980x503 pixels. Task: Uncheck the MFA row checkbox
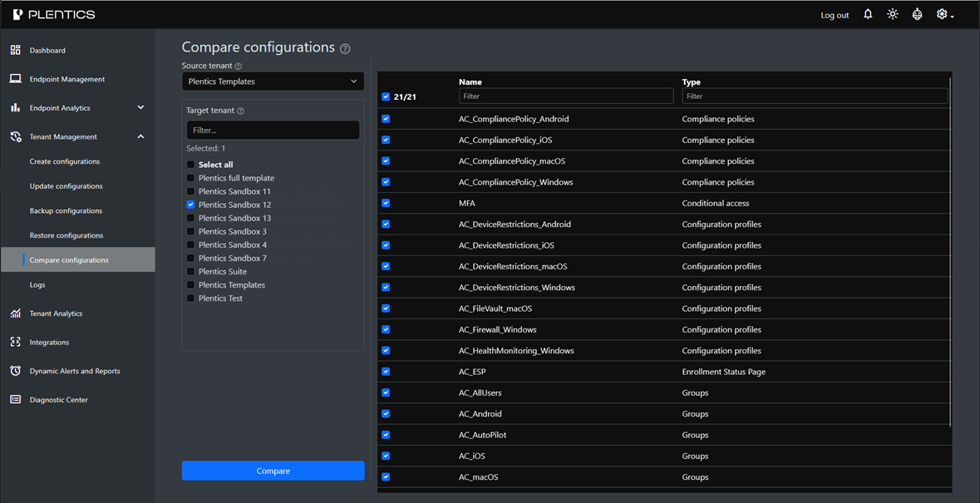click(386, 203)
